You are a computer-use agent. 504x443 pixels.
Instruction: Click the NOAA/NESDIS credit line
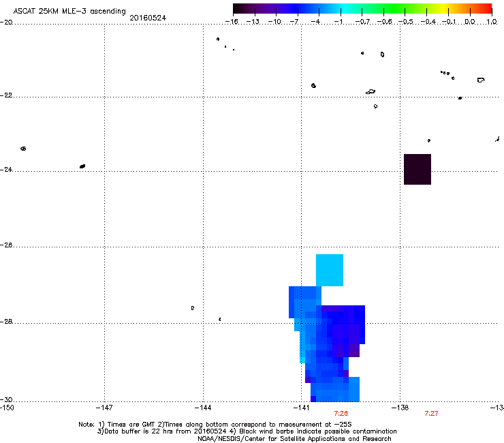click(x=294, y=439)
